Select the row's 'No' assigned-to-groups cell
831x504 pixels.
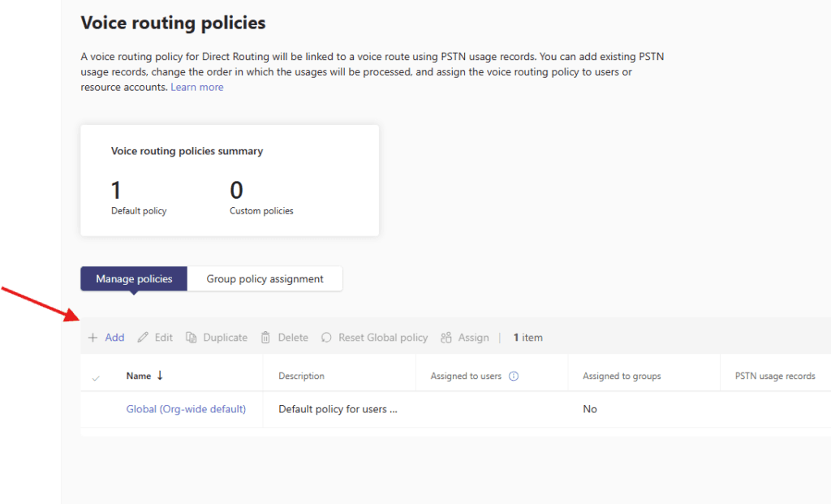click(x=590, y=409)
